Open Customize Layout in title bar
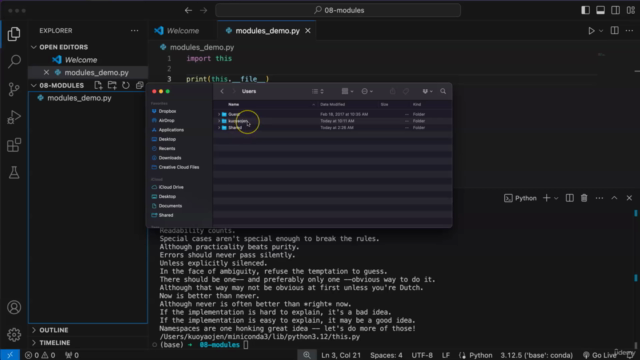This screenshot has height=360, width=640. click(x=631, y=10)
